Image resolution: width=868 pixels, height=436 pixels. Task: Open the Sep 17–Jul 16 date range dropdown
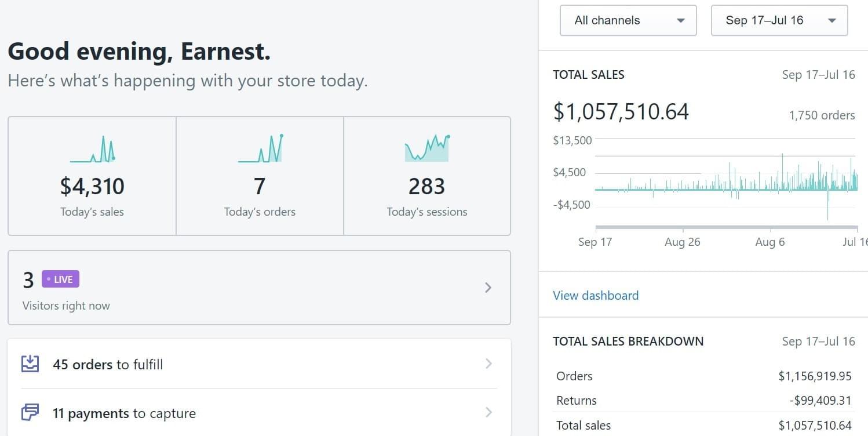click(x=779, y=20)
